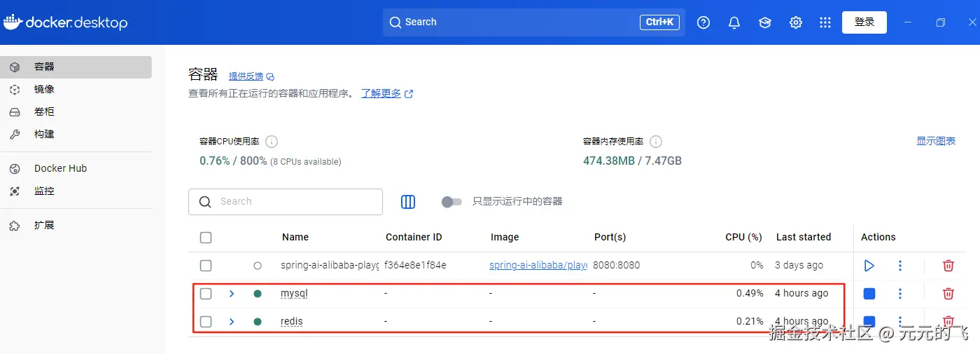Focus the container list Search field
Viewport: 980px width, 354px height.
[286, 202]
